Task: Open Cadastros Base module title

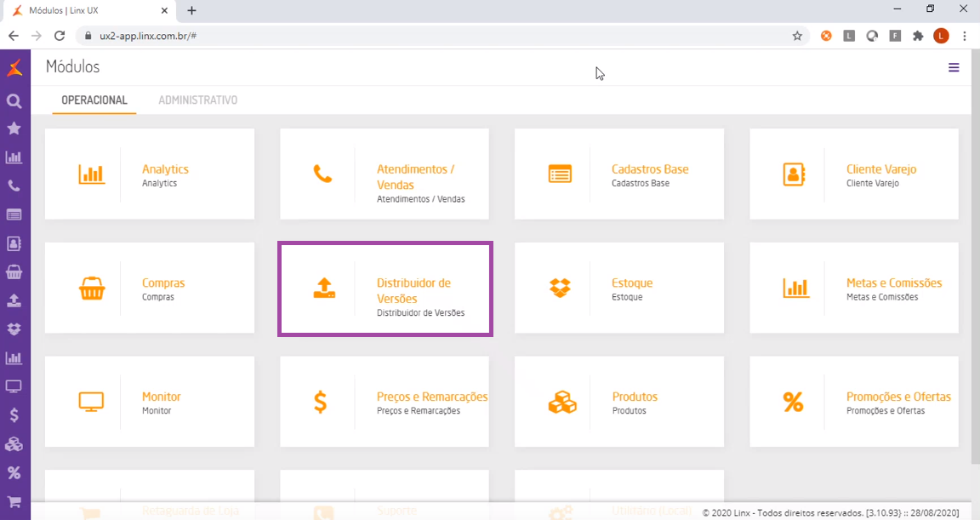Action: click(650, 169)
